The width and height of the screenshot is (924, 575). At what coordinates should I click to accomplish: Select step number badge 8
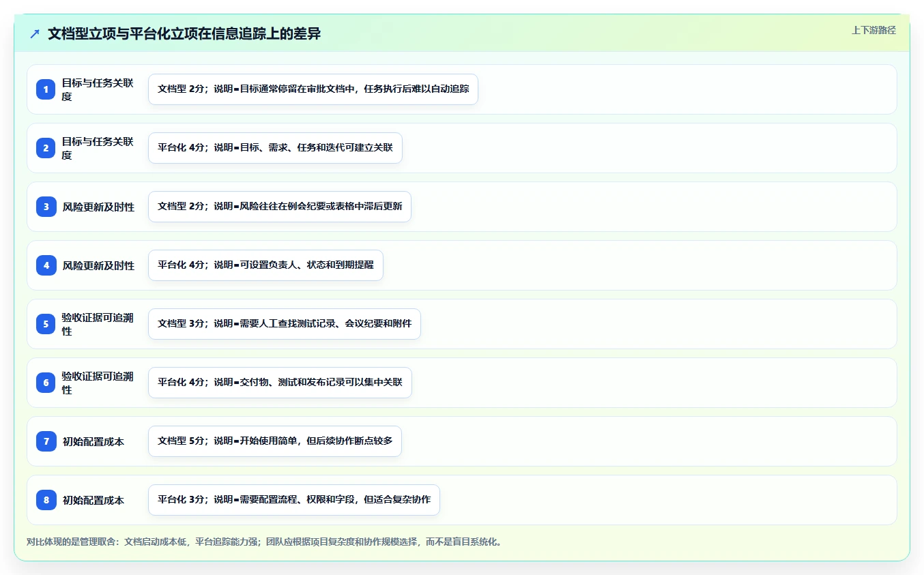pyautogui.click(x=46, y=500)
